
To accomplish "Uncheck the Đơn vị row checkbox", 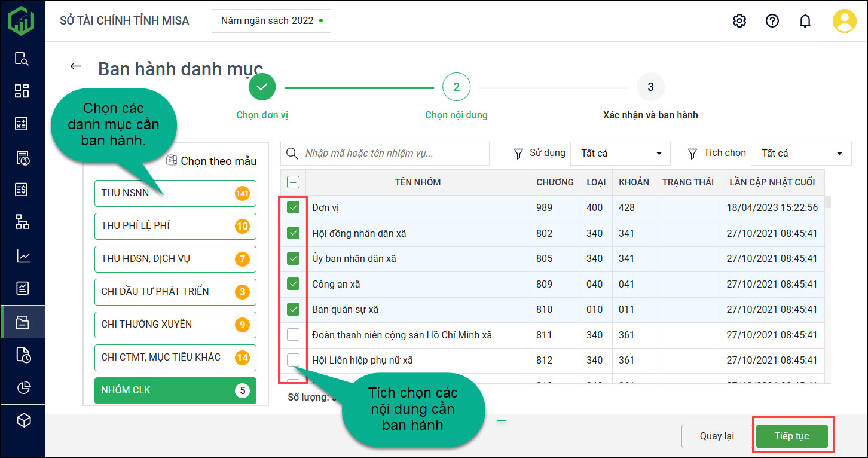I will 293,207.
